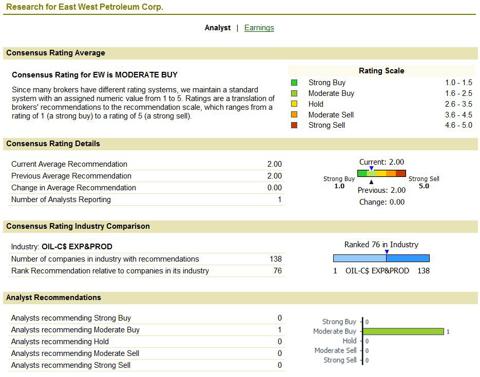The height and width of the screenshot is (377, 480).
Task: Click the industry rank marker on blue bar
Action: click(386, 252)
